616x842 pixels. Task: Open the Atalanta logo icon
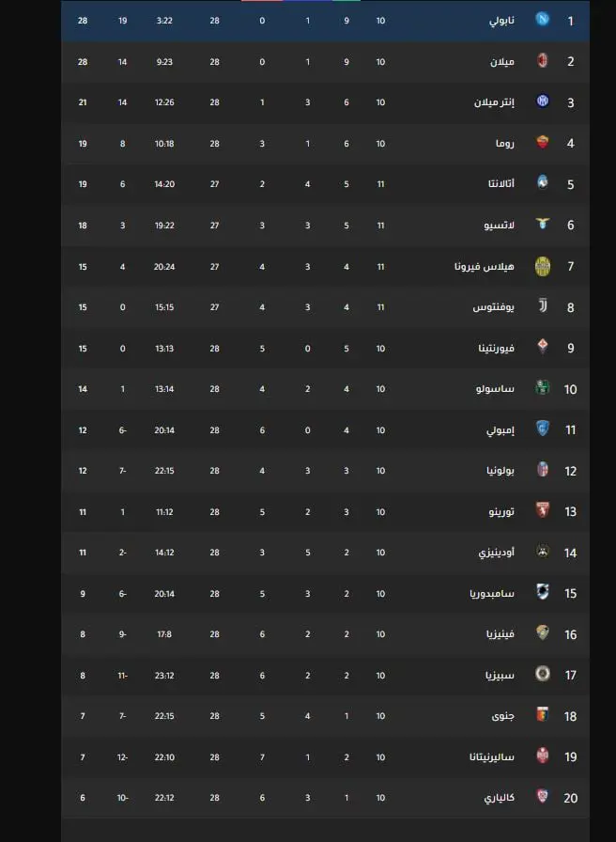pyautogui.click(x=543, y=183)
